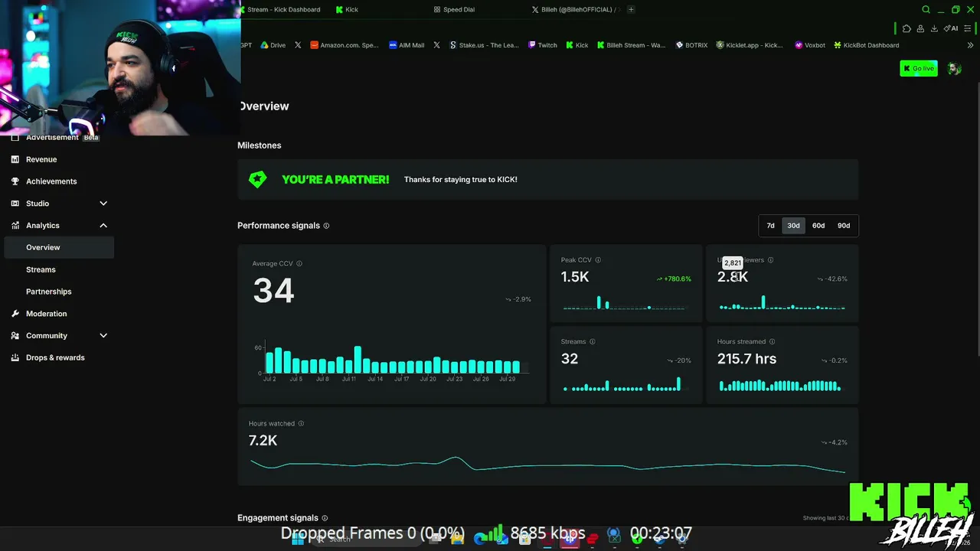Click info icon beside Streams stat
Viewport: 980px width, 551px height.
[593, 342]
